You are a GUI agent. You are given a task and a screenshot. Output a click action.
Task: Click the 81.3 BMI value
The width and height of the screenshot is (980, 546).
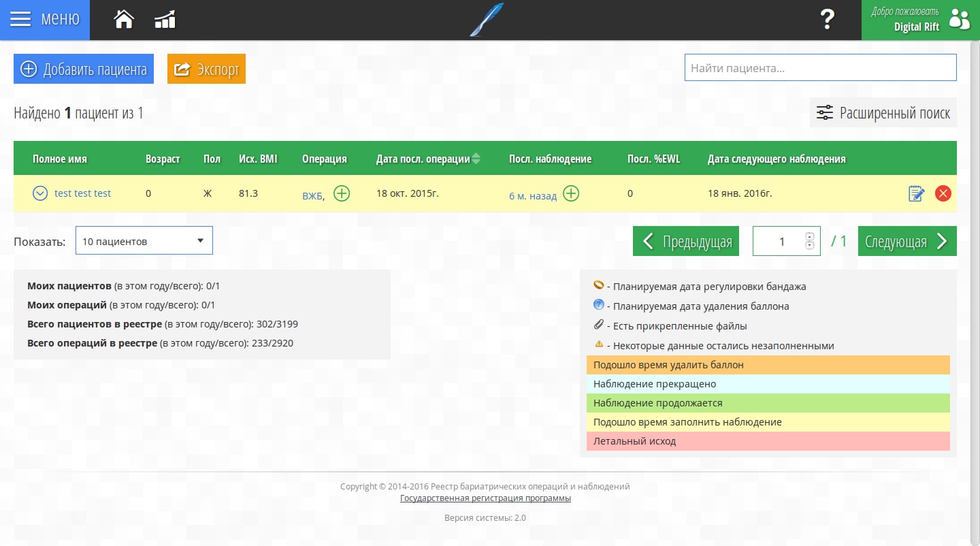pos(248,193)
